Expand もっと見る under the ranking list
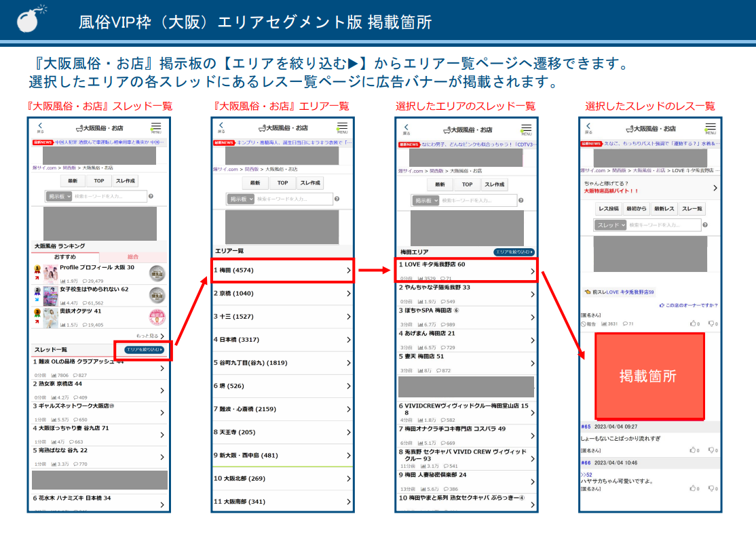Viewport: 756px width, 533px height. tap(150, 336)
